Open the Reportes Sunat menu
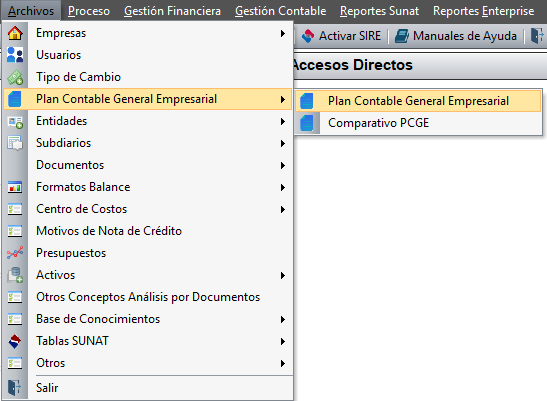Screen dimensions: 547x401 [379, 11]
